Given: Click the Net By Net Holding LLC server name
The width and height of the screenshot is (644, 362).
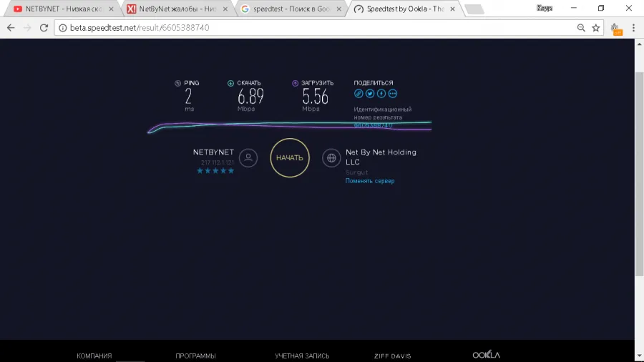Looking at the screenshot, I should [x=381, y=157].
